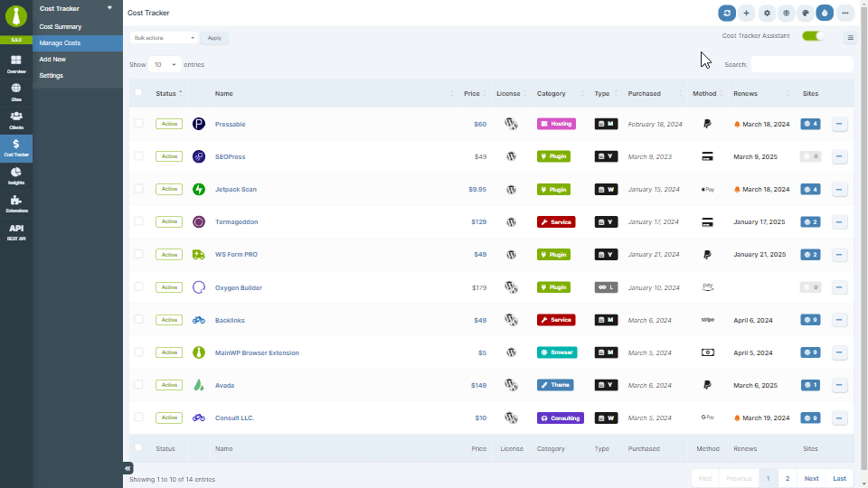Open the table column options hamburger menu
The image size is (868, 488).
[x=850, y=38]
